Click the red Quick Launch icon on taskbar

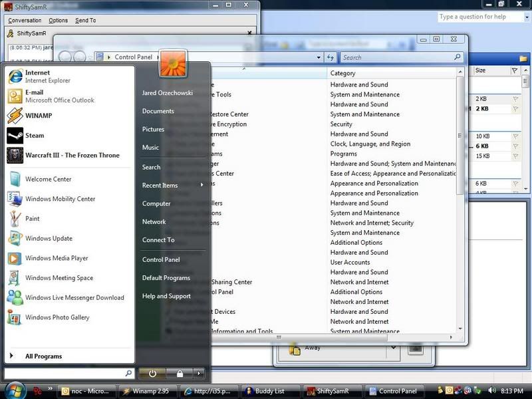point(37,391)
